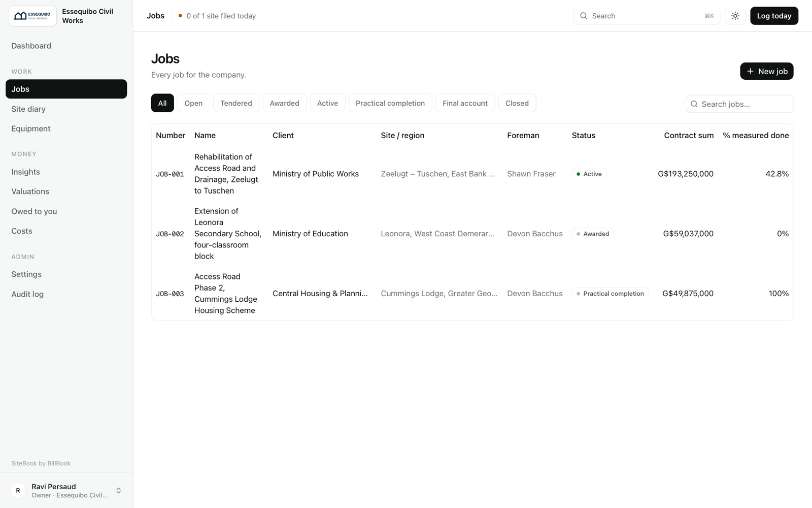Click the Status column header
The width and height of the screenshot is (812, 508).
584,135
